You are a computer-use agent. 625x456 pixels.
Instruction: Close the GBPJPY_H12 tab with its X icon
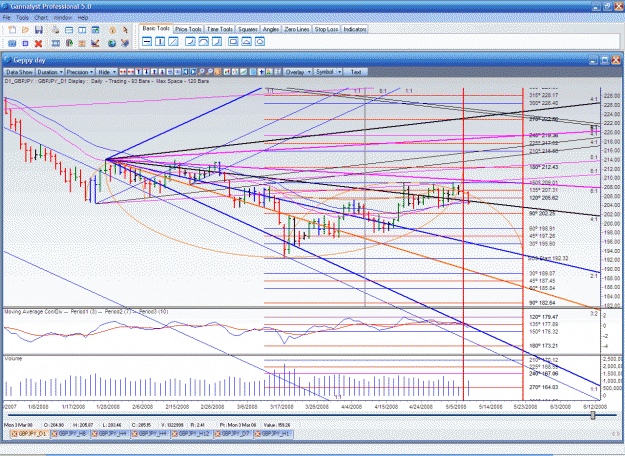pos(174,434)
